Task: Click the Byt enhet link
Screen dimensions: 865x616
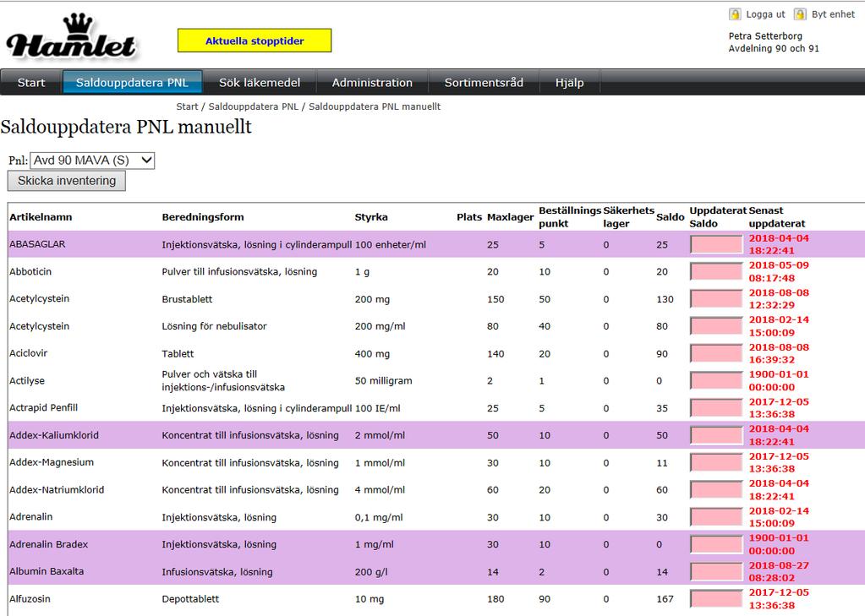Action: point(833,14)
